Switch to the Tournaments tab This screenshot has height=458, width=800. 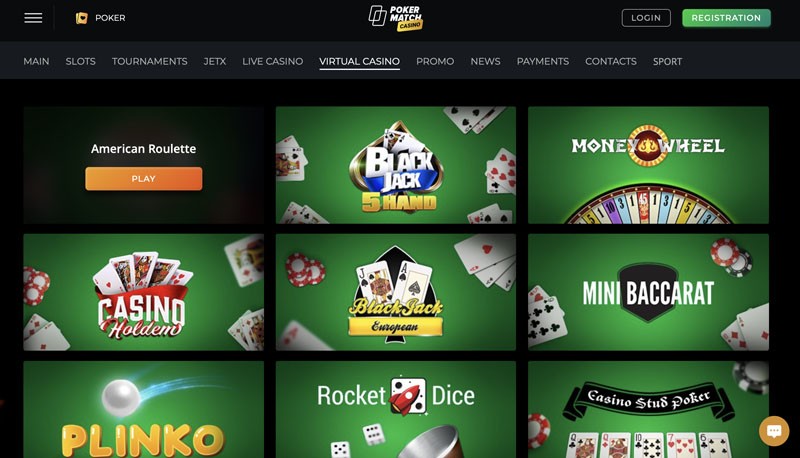(149, 61)
